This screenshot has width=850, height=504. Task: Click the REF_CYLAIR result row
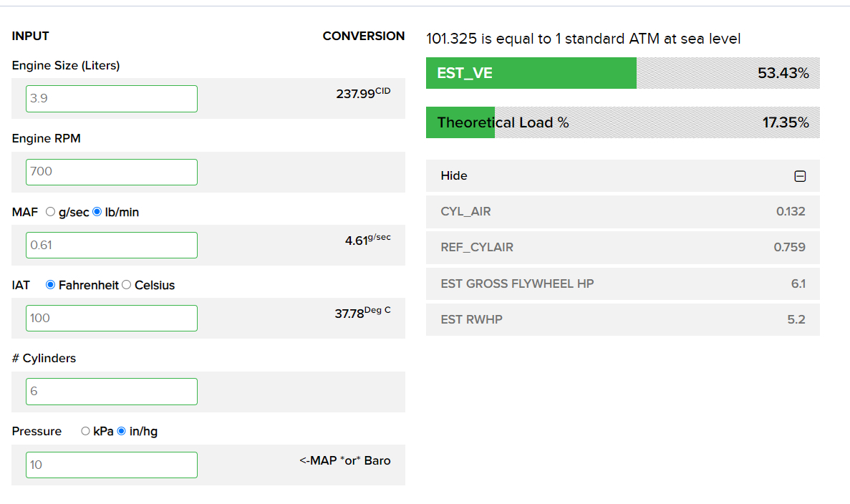pyautogui.click(x=622, y=248)
